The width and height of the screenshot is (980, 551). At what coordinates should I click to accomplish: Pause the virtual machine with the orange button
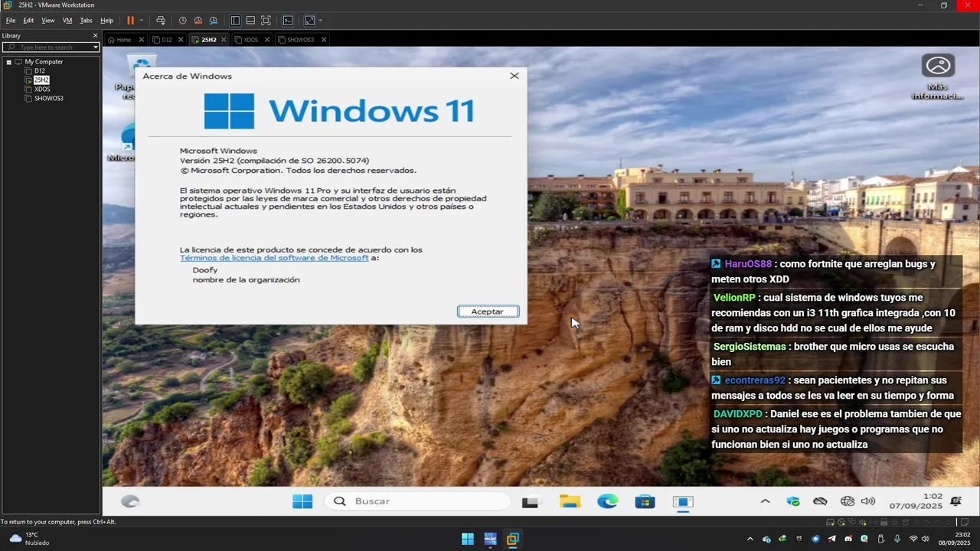[x=130, y=21]
